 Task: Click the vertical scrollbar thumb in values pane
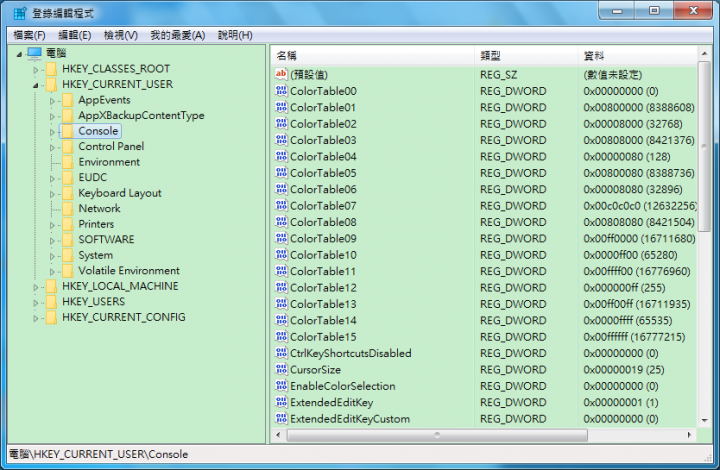pyautogui.click(x=704, y=146)
